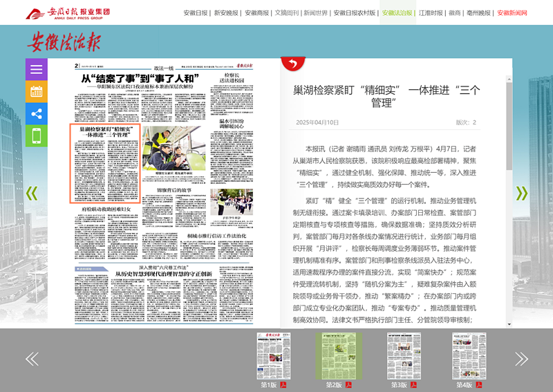This screenshot has width=553, height=392.
Task: Open 安徽日报 in the top navigation
Action: [x=196, y=13]
